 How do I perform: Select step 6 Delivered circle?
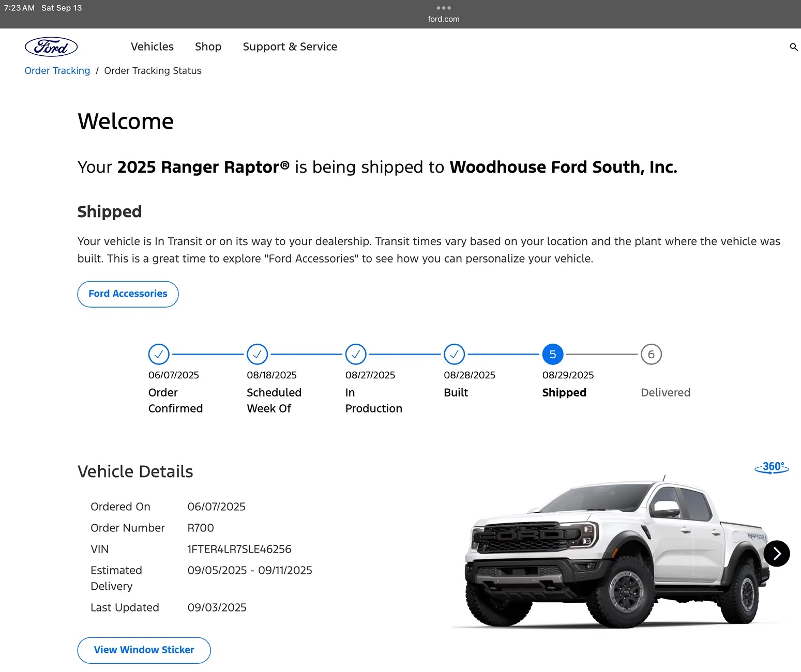(651, 354)
